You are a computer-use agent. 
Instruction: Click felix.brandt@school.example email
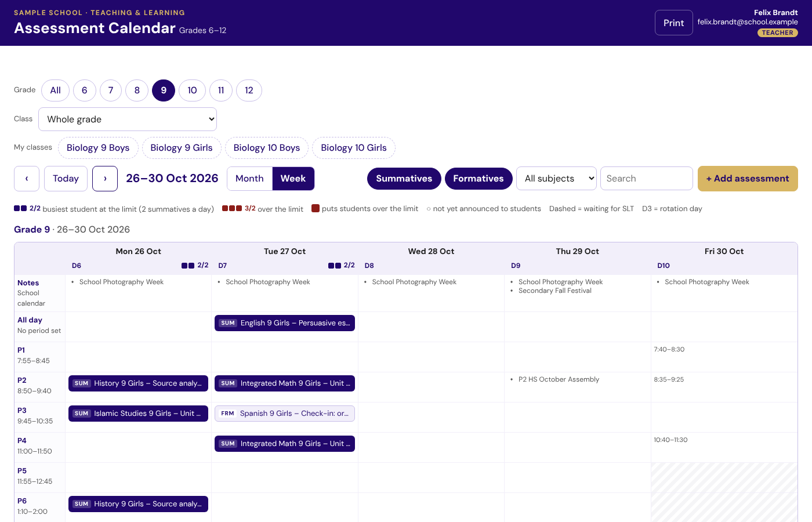[748, 22]
